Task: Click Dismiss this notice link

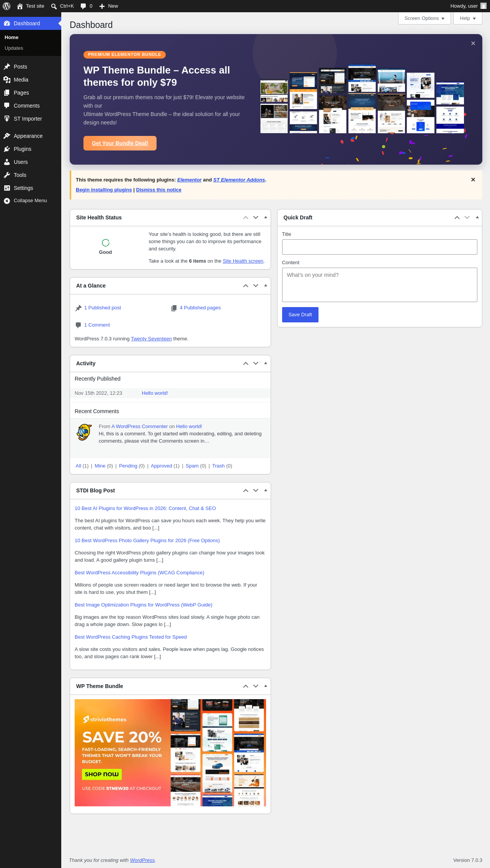Action: tap(158, 190)
